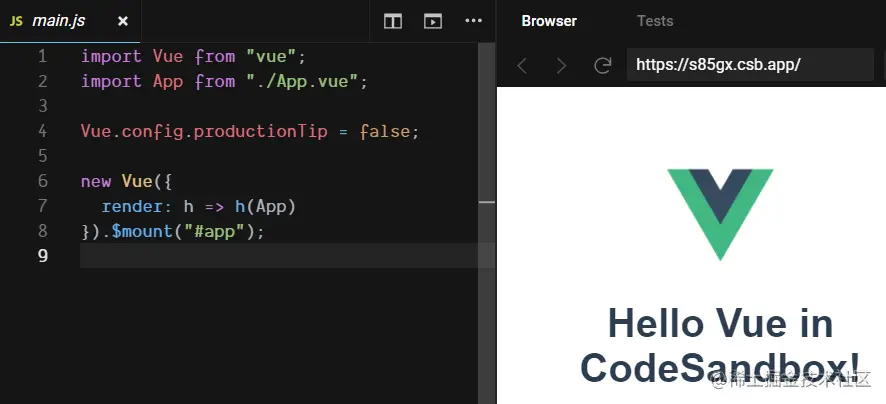The width and height of the screenshot is (886, 404).
Task: Click new Vue on line 6
Action: coord(117,181)
